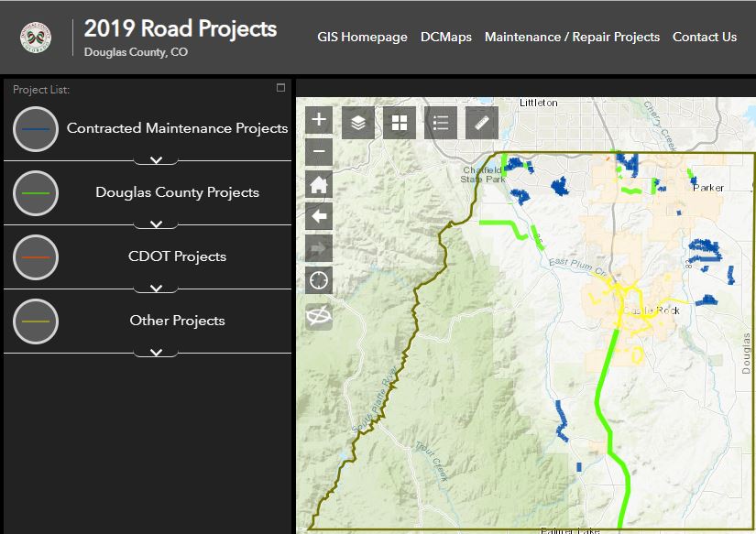Expand chevron under Douglas County Projects
Viewport: 756px width, 534px height.
(156, 224)
